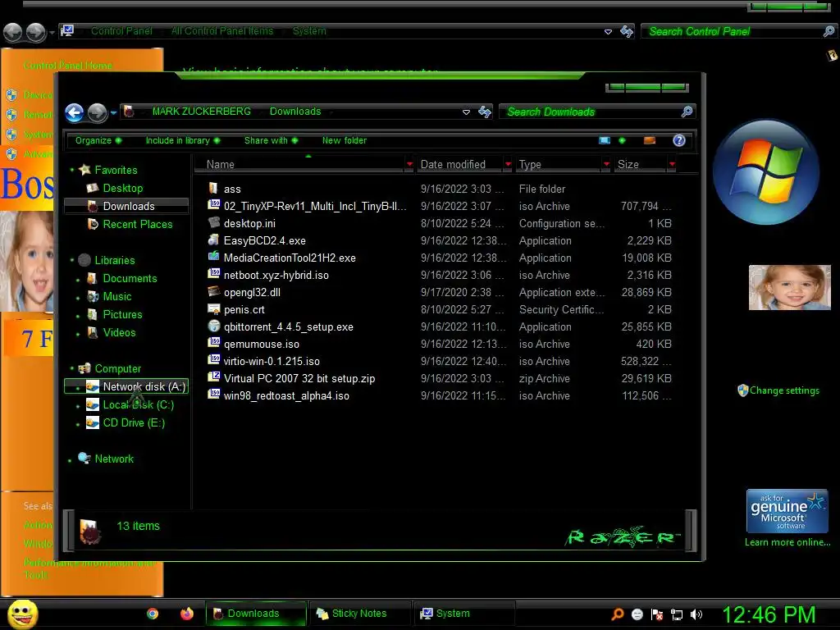Open the Share with dropdown

click(271, 140)
